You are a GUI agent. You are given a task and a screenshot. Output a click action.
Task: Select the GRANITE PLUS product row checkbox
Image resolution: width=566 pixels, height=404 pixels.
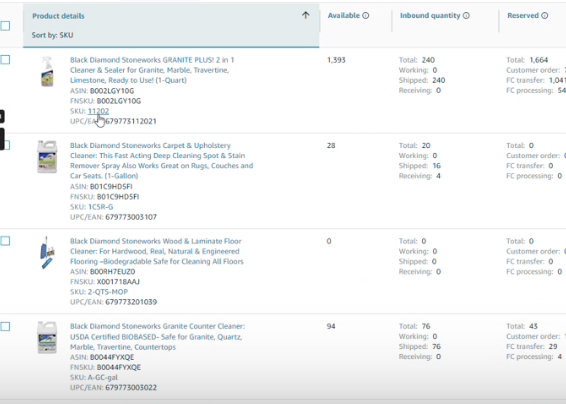[5, 60]
